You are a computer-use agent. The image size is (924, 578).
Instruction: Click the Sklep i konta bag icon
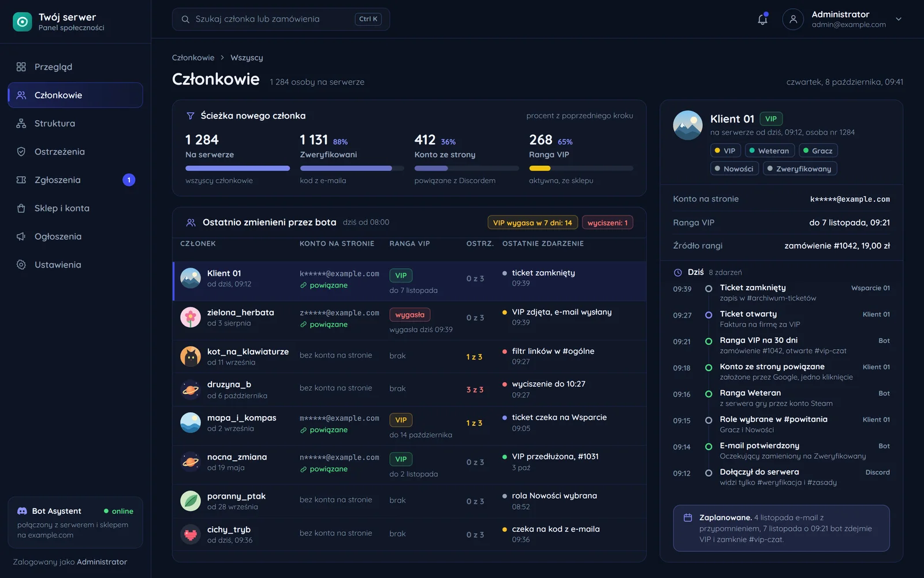pos(21,208)
